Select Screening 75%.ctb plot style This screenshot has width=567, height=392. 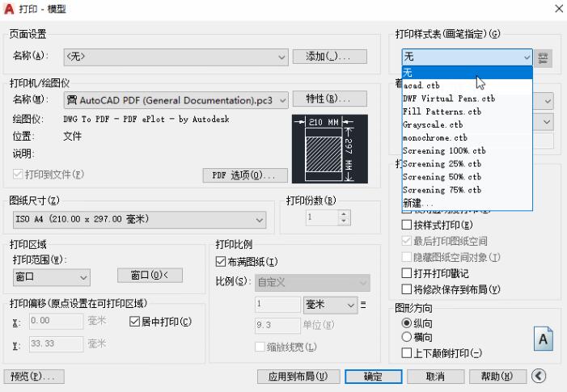click(467, 190)
